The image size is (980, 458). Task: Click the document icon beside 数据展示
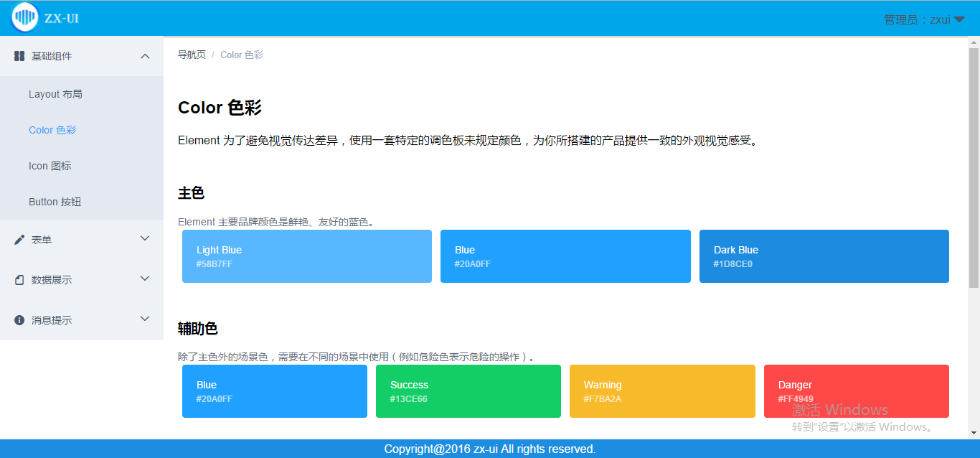(19, 280)
